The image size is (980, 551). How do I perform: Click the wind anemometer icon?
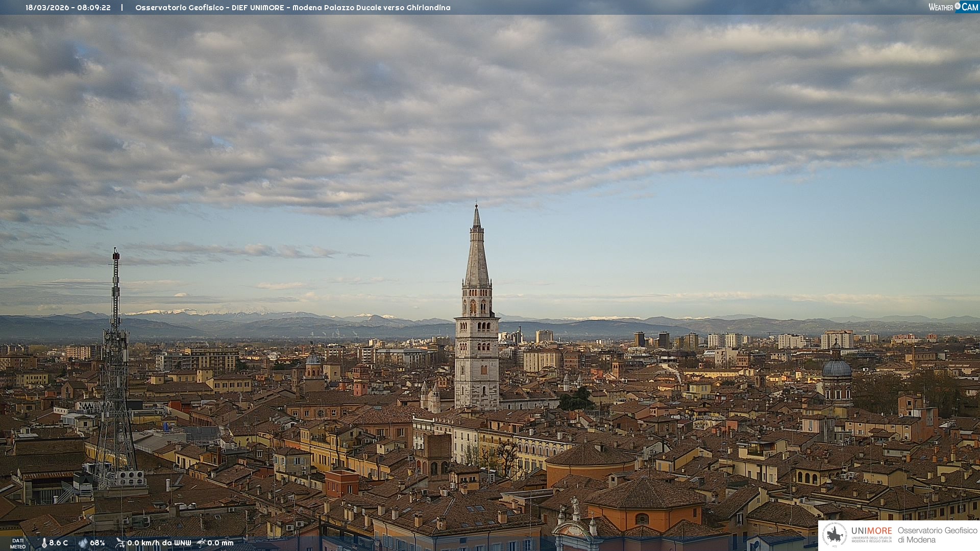coord(120,543)
